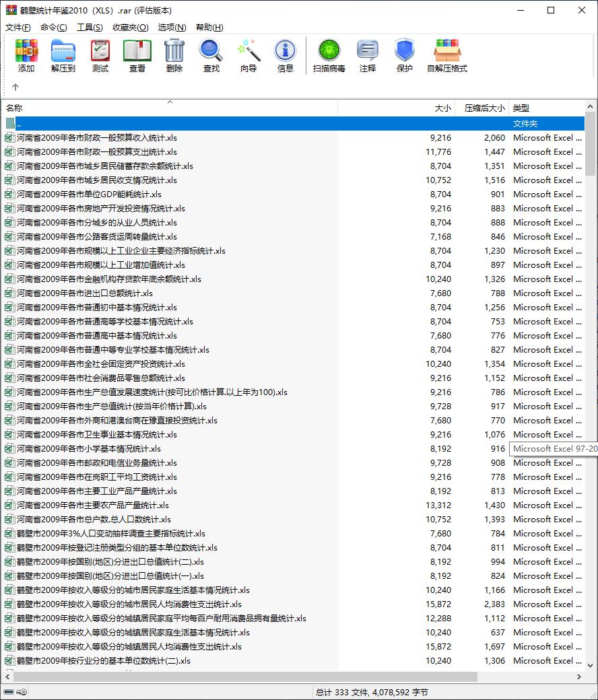Open the 选项(N) menu
Screen dimensions: 598x700
[172, 27]
